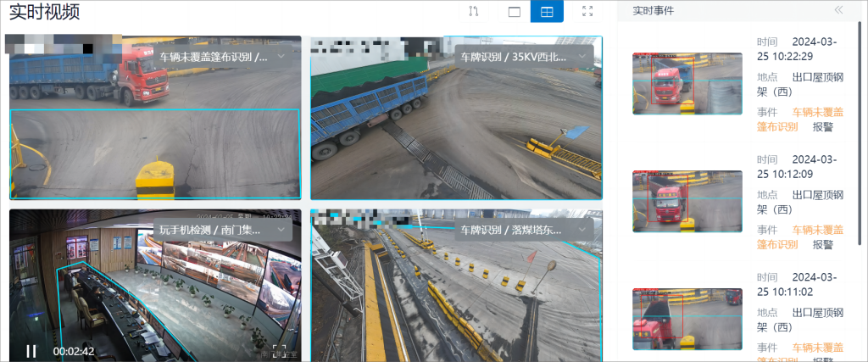Image resolution: width=868 pixels, height=362 pixels.
Task: Open the 10:12:09 event snapshot thumbnail
Action: [x=687, y=202]
